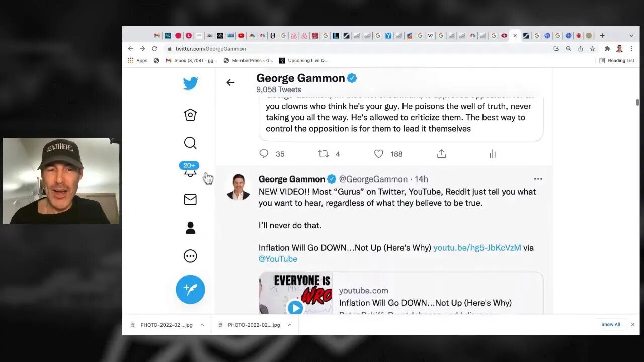This screenshot has height=362, width=644.
Task: Open the Twitter Home icon
Action: pyautogui.click(x=190, y=115)
